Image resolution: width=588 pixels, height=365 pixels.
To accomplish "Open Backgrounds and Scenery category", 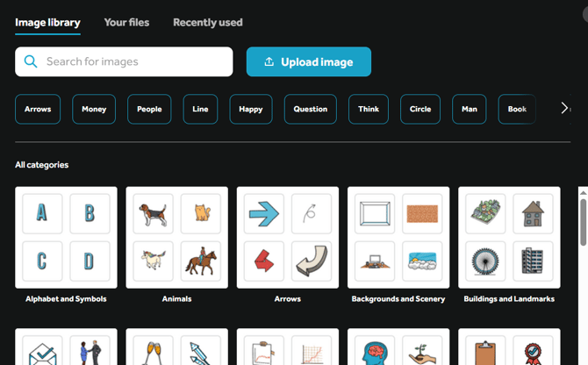I will (398, 238).
